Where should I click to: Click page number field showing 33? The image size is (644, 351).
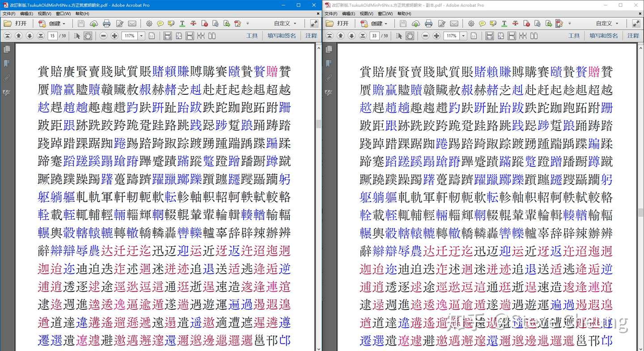click(x=375, y=36)
